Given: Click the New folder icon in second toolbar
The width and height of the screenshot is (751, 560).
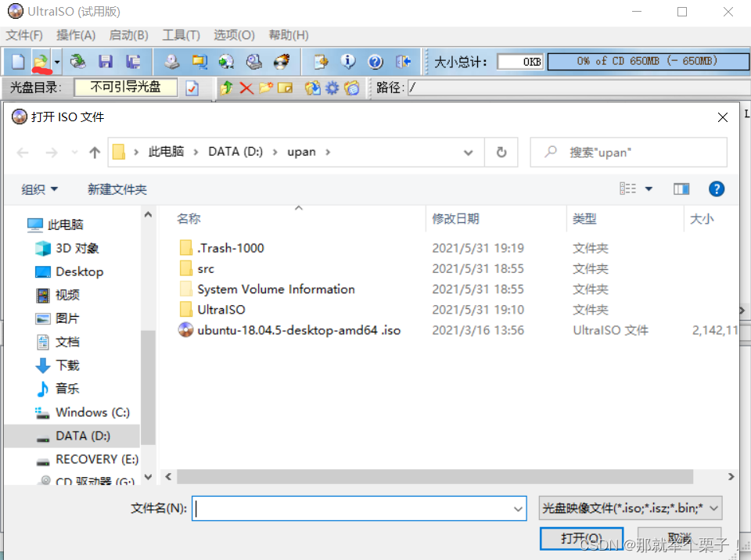Looking at the screenshot, I should 266,88.
